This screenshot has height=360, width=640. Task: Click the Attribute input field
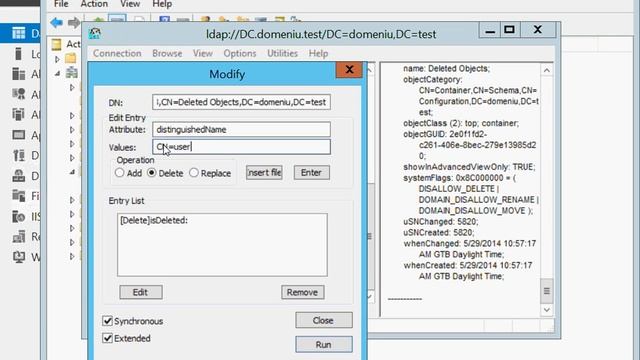(x=241, y=129)
